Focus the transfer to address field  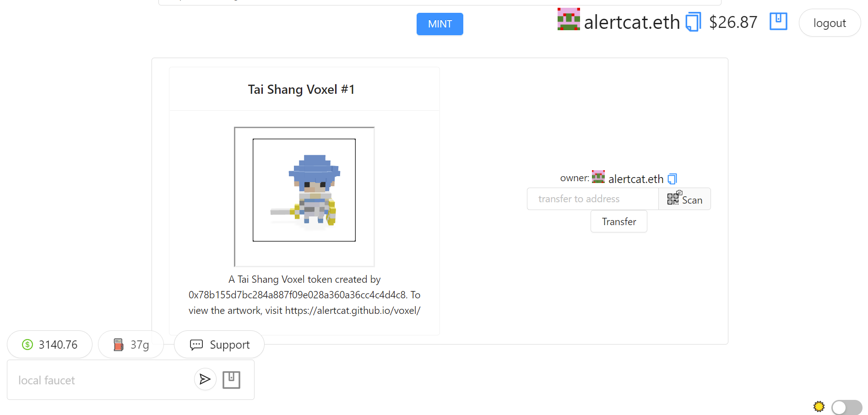coord(593,199)
